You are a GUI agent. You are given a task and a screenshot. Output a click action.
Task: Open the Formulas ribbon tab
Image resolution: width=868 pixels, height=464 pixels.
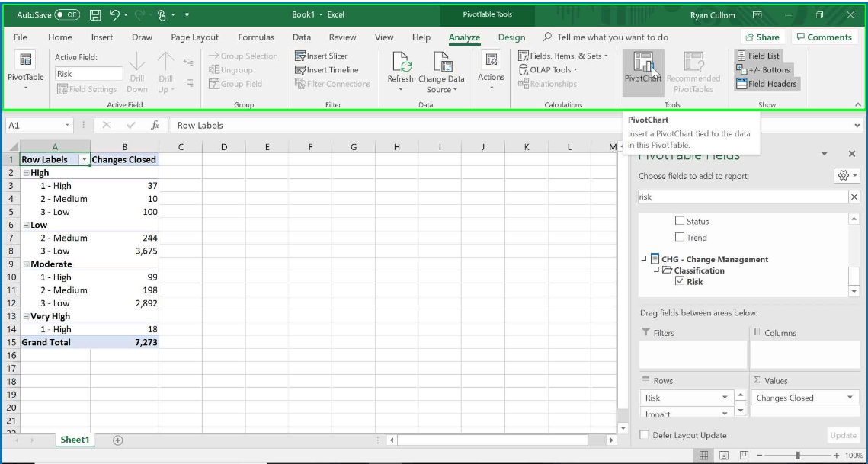click(x=256, y=37)
